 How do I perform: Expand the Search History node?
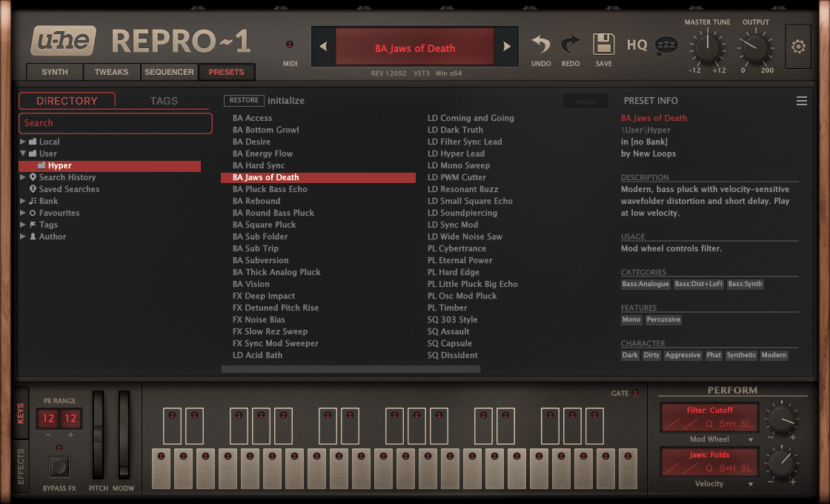tap(23, 177)
